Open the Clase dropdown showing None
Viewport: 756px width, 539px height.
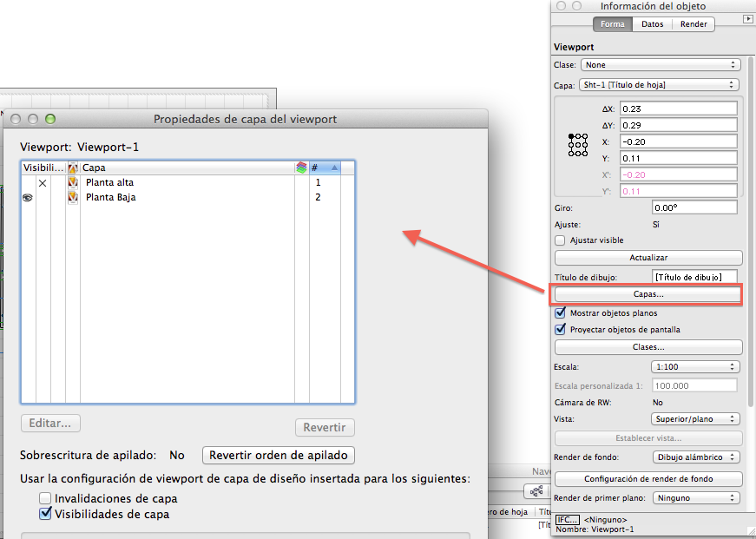tap(660, 65)
